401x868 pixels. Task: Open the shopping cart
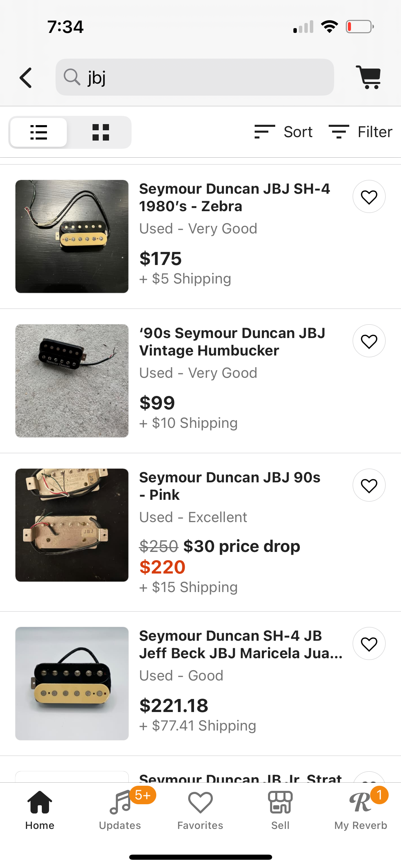tap(369, 77)
